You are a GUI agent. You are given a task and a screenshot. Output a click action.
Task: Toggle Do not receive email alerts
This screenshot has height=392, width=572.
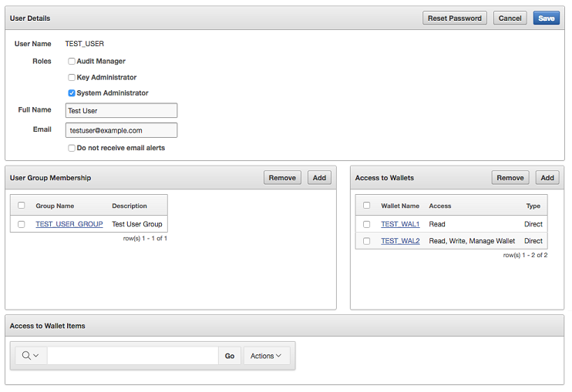click(72, 148)
